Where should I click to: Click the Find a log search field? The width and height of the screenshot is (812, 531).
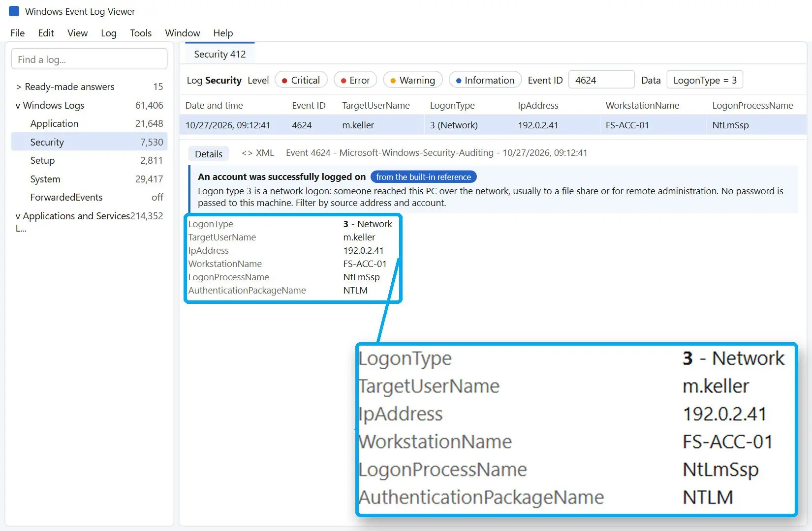click(x=89, y=59)
